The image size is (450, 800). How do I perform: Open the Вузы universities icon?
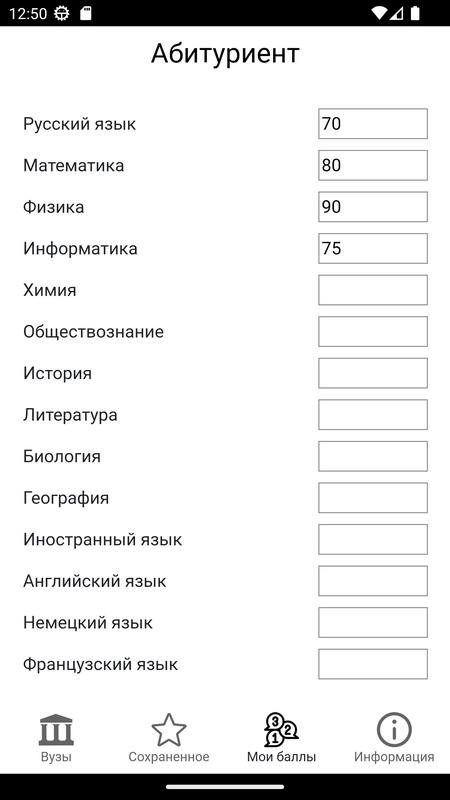[56, 730]
